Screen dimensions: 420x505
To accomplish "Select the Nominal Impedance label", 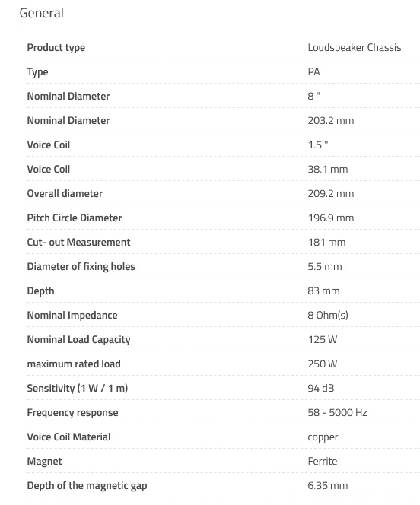I will coord(72,316).
